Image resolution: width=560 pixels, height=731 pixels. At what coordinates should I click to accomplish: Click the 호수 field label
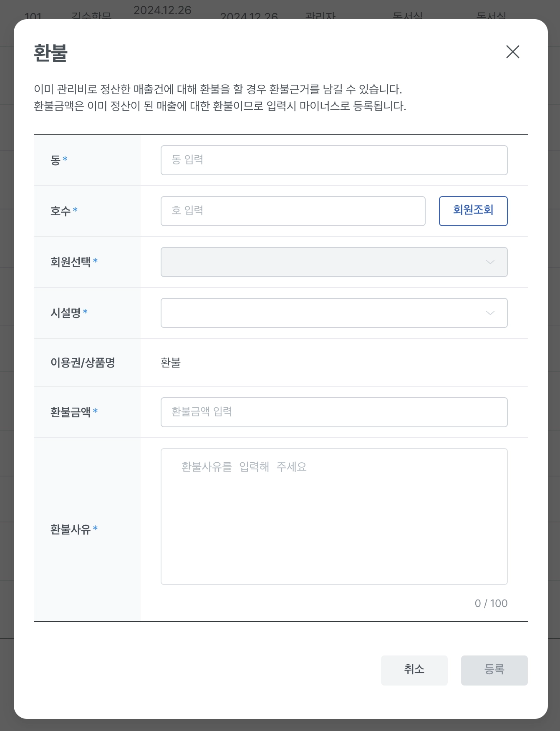(61, 211)
